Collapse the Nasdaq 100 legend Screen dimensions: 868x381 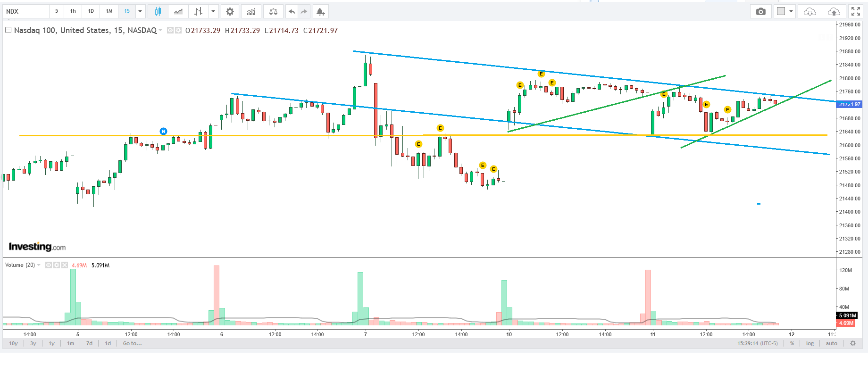8,30
